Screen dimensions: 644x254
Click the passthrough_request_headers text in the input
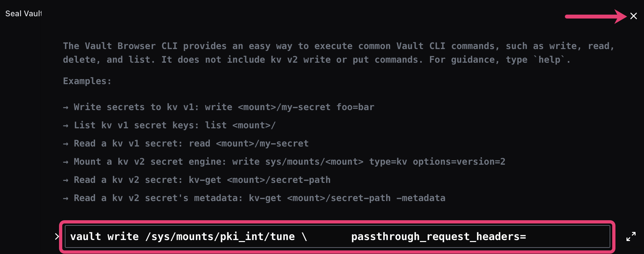439,236
